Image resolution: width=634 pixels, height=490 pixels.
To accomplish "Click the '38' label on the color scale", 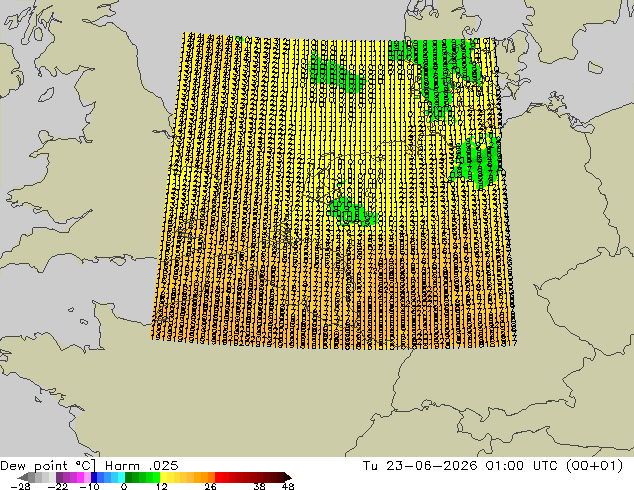I will pos(259,486).
